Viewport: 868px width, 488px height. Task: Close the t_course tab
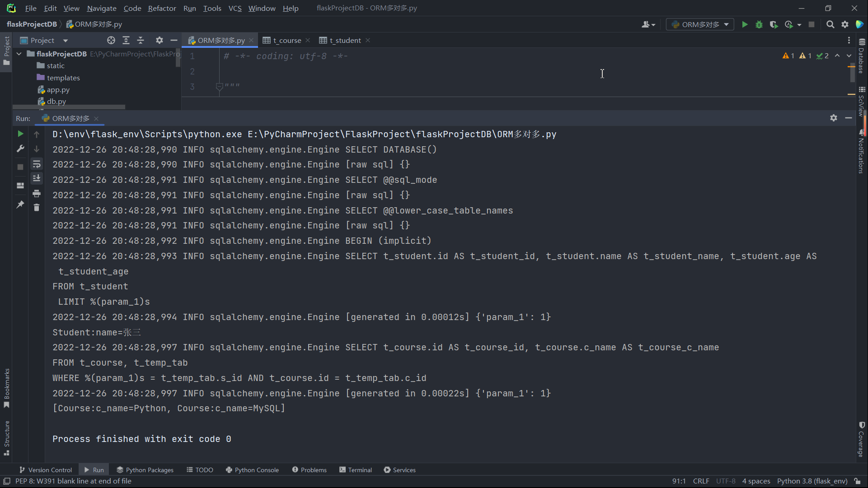(x=308, y=40)
